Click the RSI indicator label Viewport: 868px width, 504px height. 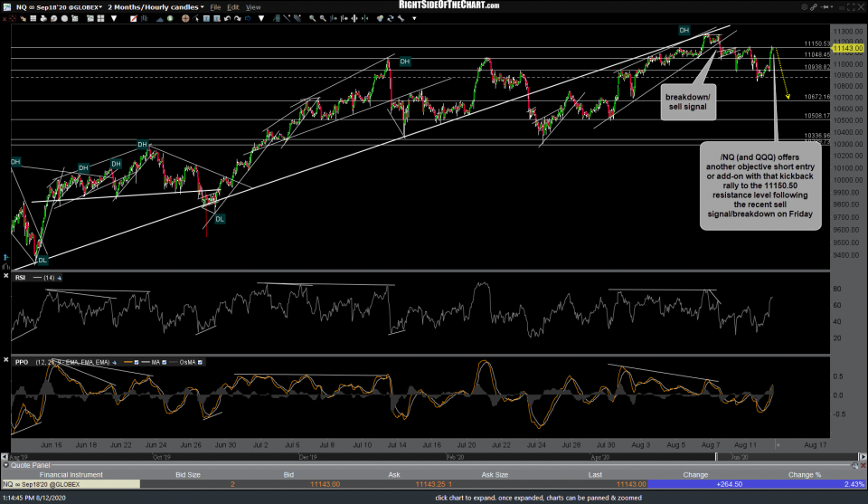(x=21, y=278)
